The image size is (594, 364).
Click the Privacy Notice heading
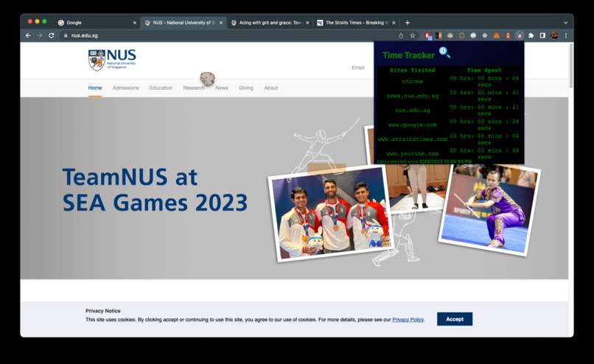point(103,311)
